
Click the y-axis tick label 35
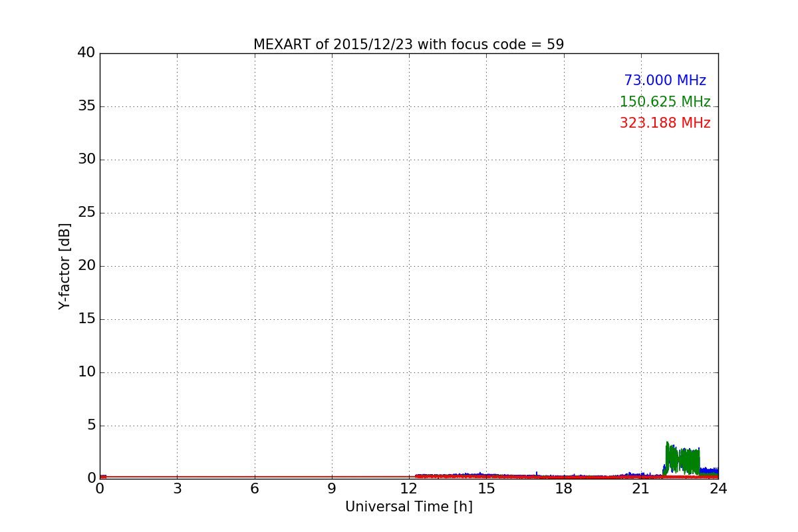[x=86, y=106]
